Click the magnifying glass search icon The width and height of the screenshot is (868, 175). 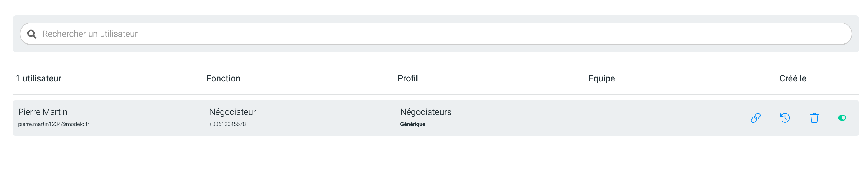(x=32, y=34)
